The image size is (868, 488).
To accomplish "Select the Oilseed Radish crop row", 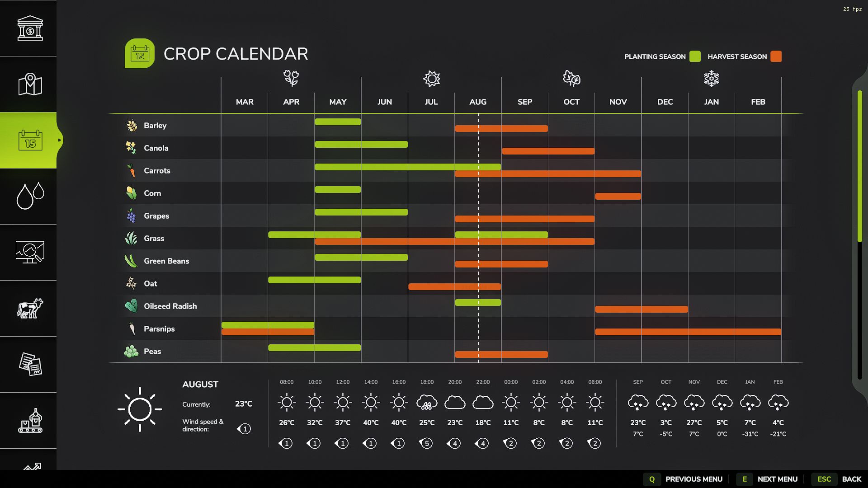I will tap(170, 306).
